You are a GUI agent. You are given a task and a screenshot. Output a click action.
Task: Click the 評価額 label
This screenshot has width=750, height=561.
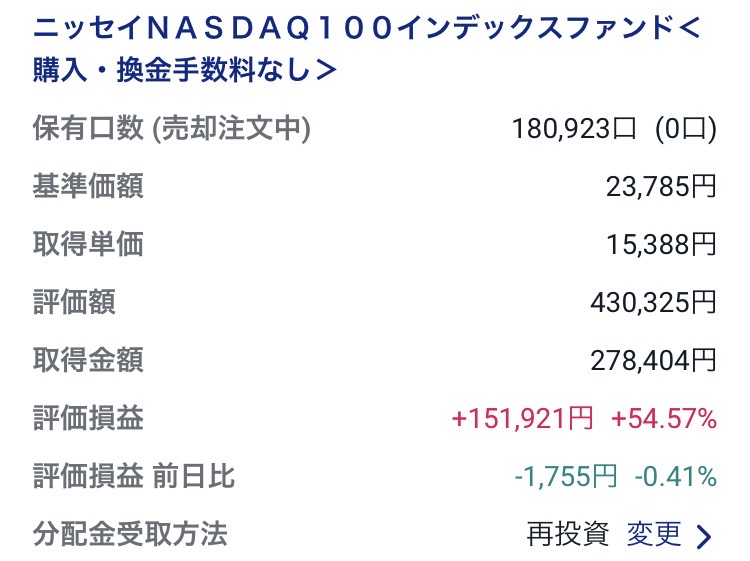click(x=74, y=301)
